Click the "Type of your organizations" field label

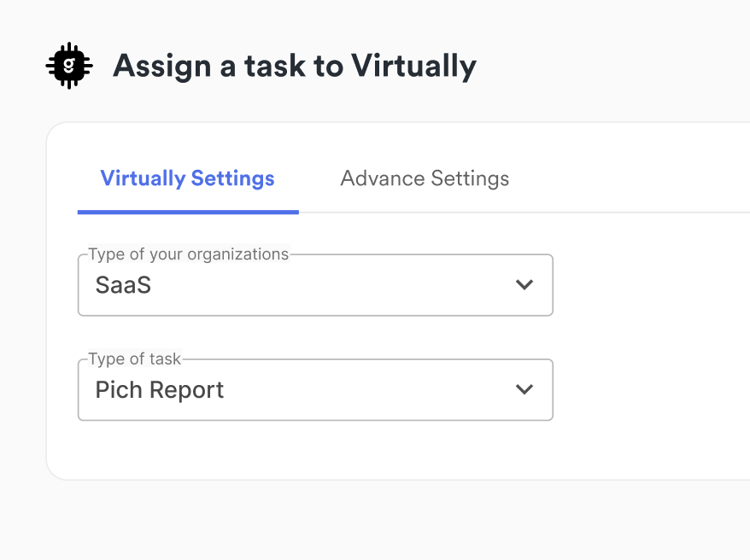188,254
